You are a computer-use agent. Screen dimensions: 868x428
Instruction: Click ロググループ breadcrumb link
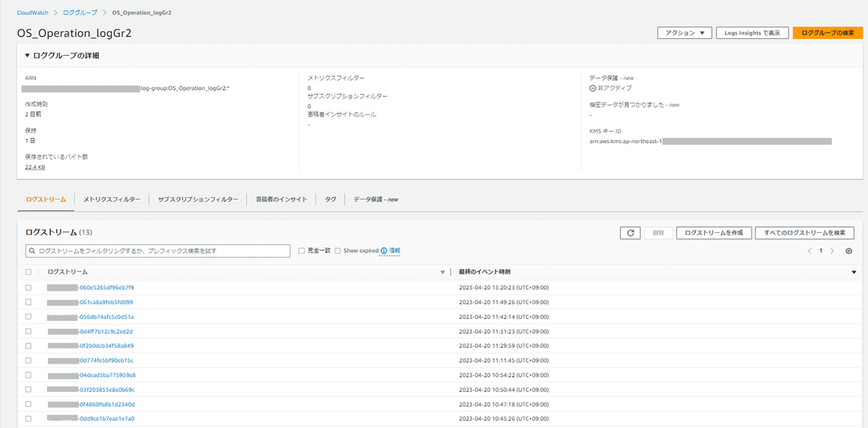click(x=81, y=13)
